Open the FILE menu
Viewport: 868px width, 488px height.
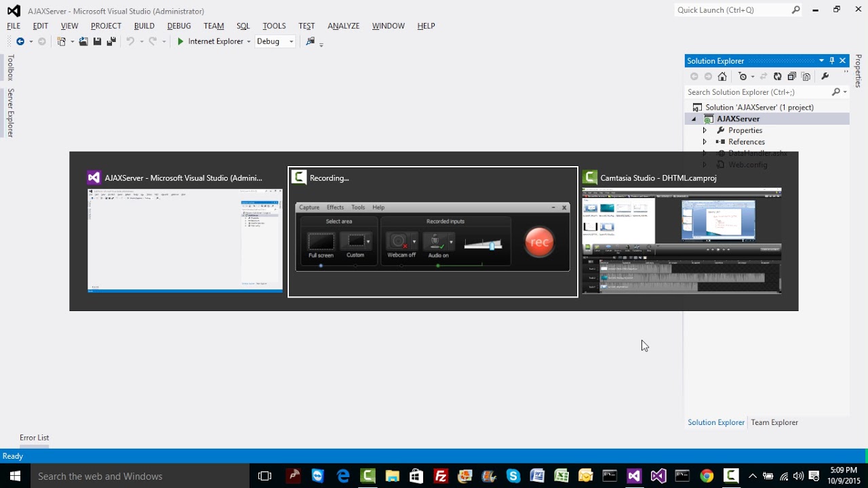point(14,26)
